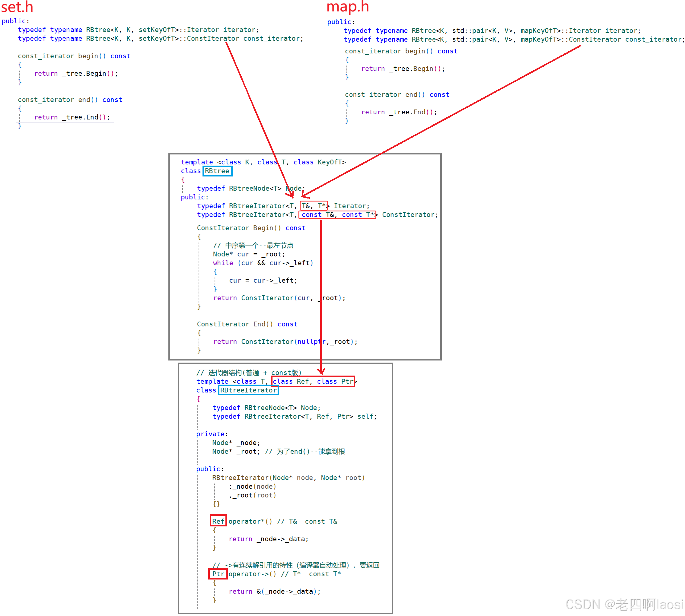Click the RBtreeIterator constructor signature
This screenshot has height=616, width=685.
288,478
